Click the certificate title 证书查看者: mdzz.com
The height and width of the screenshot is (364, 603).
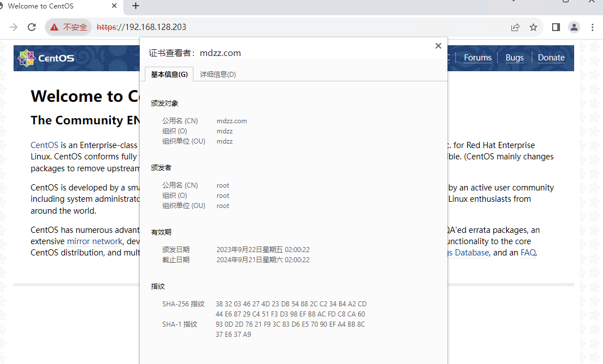pos(195,53)
